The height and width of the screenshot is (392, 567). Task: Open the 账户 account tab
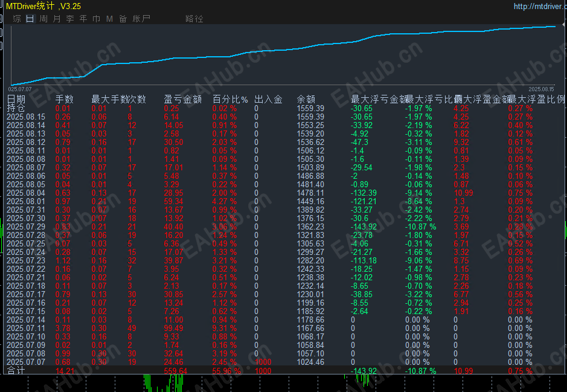(x=141, y=19)
